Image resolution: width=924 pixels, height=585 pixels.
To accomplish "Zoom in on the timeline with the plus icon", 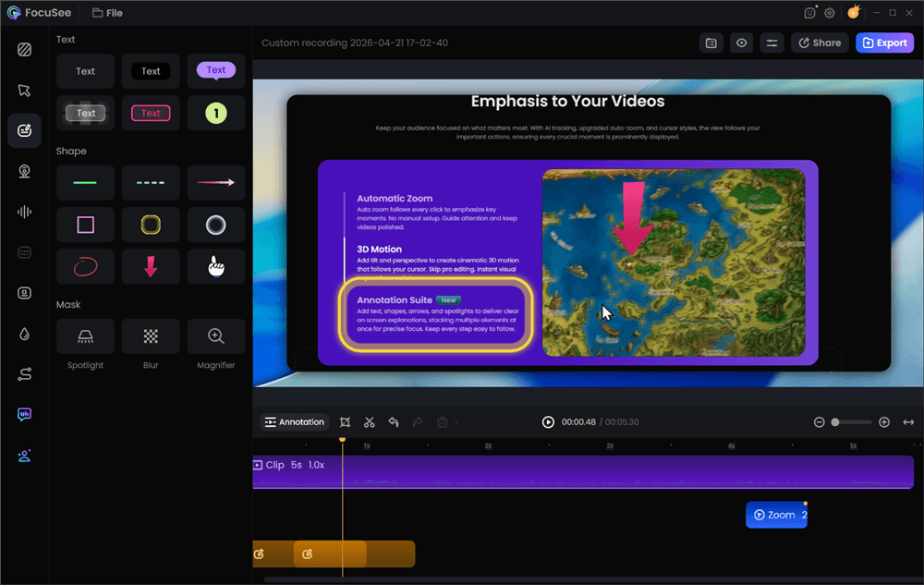I will [883, 421].
